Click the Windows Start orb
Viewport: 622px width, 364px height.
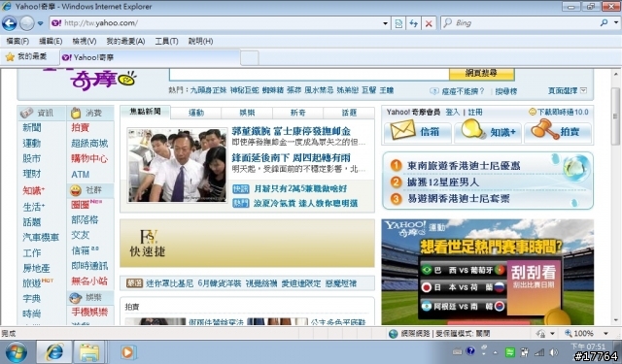(x=17, y=352)
